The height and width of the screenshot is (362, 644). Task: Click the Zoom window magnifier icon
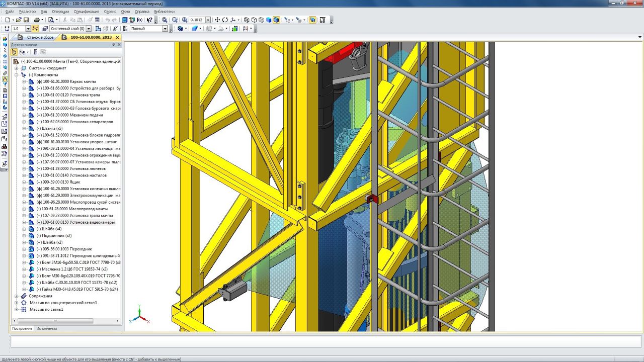[164, 20]
